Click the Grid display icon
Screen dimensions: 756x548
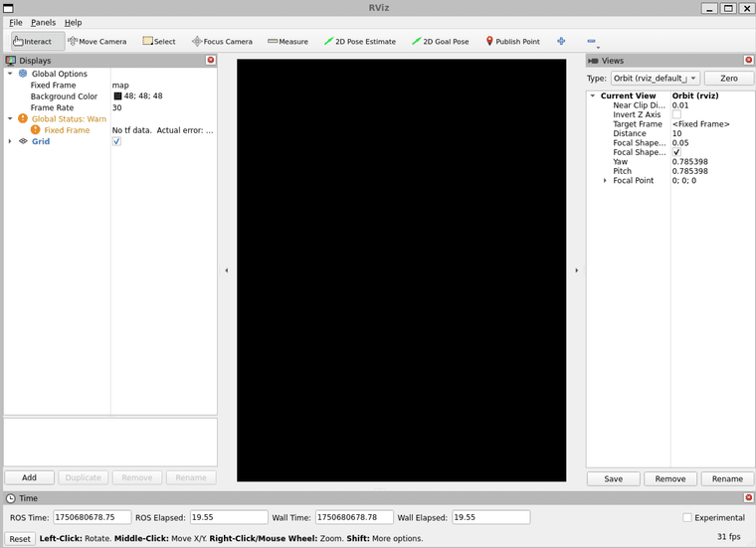coord(23,141)
